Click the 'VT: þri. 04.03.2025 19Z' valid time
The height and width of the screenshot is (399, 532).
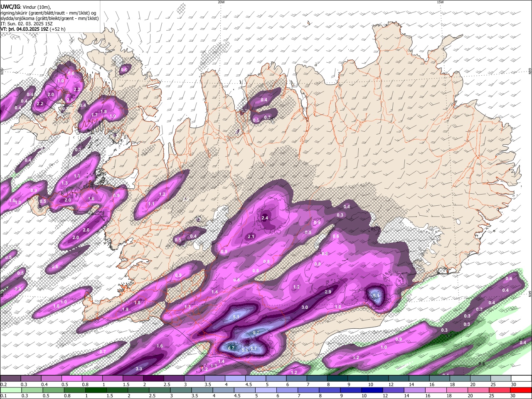point(25,29)
